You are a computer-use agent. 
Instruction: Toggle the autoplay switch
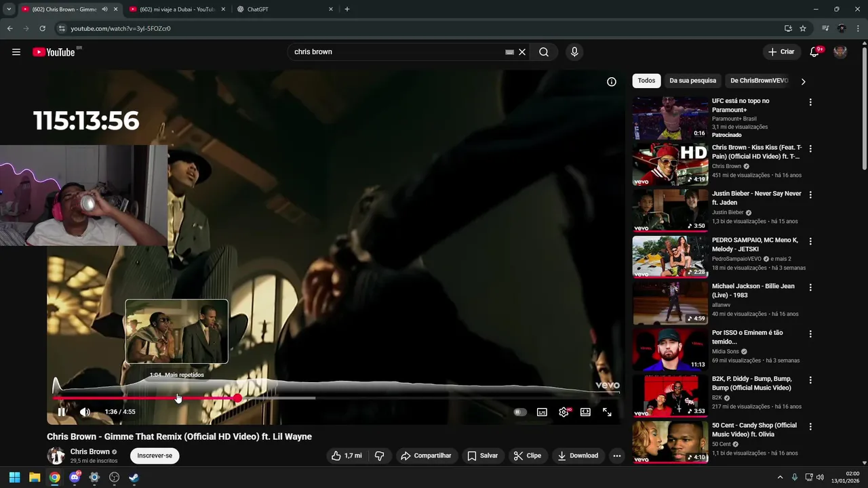coord(520,412)
